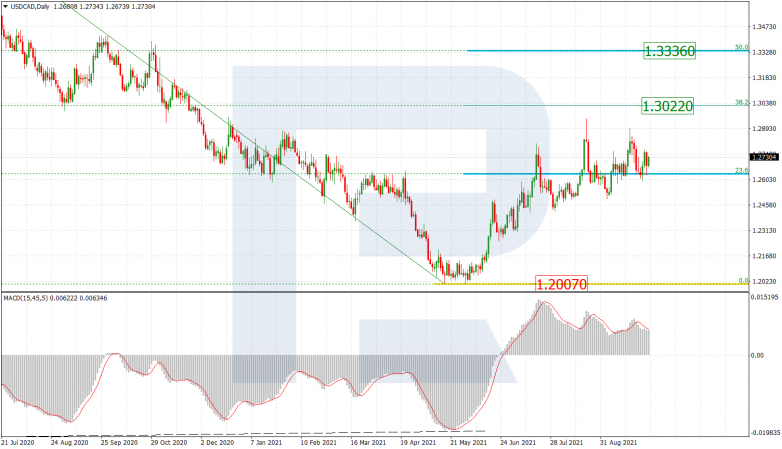Click the 25 Sep 2020 date label
This screenshot has height=449, width=782.
coord(119,443)
